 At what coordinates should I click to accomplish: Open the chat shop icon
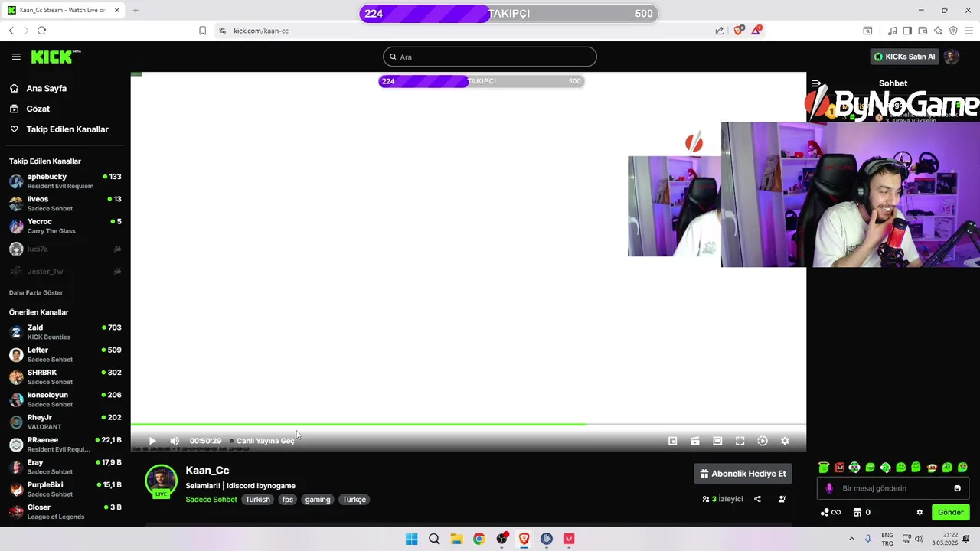tap(857, 513)
